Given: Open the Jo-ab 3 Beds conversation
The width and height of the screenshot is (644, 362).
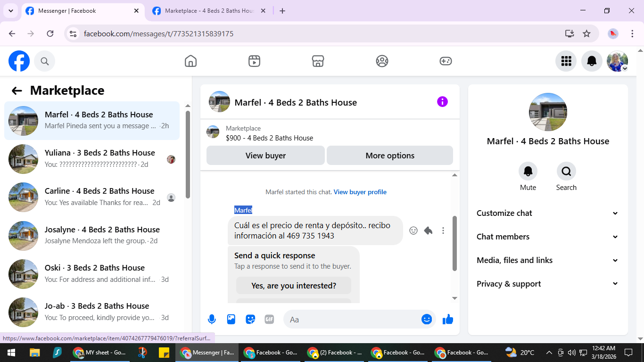Looking at the screenshot, I should (92, 312).
